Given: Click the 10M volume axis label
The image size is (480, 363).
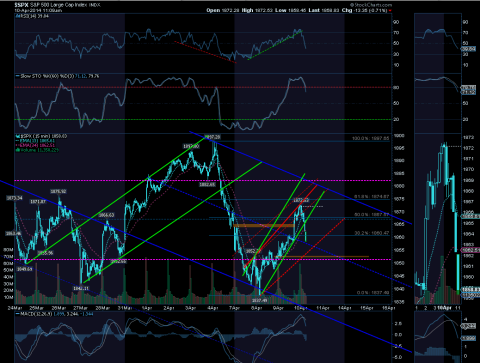Looking at the screenshot, I should (8, 297).
